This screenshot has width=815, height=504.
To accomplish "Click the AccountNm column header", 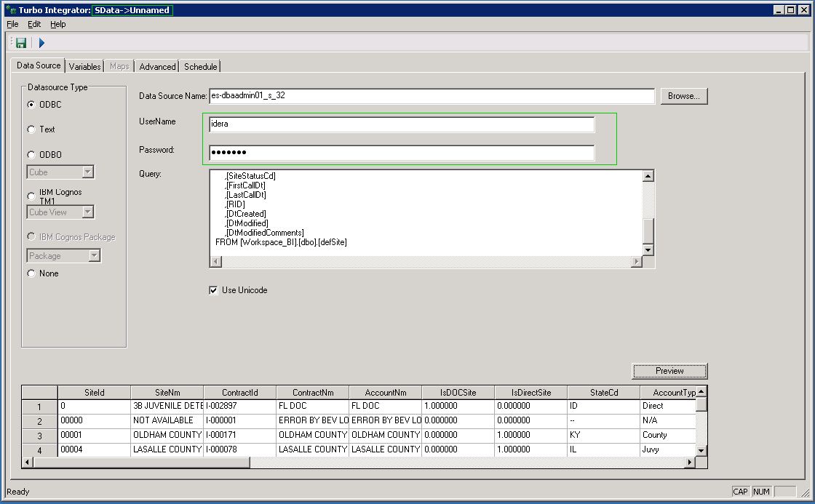I will [x=385, y=392].
